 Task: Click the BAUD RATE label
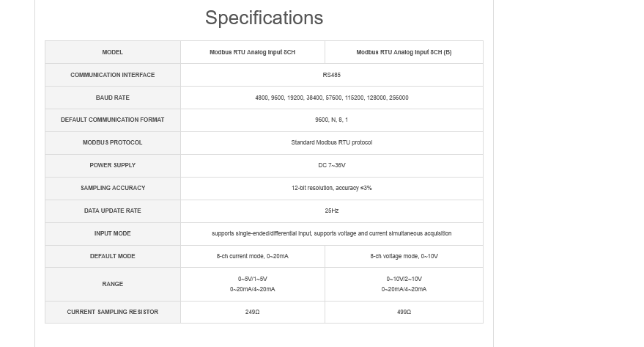(113, 98)
